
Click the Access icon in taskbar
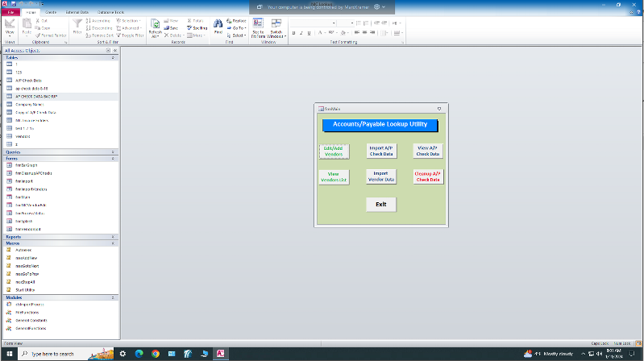tap(221, 354)
